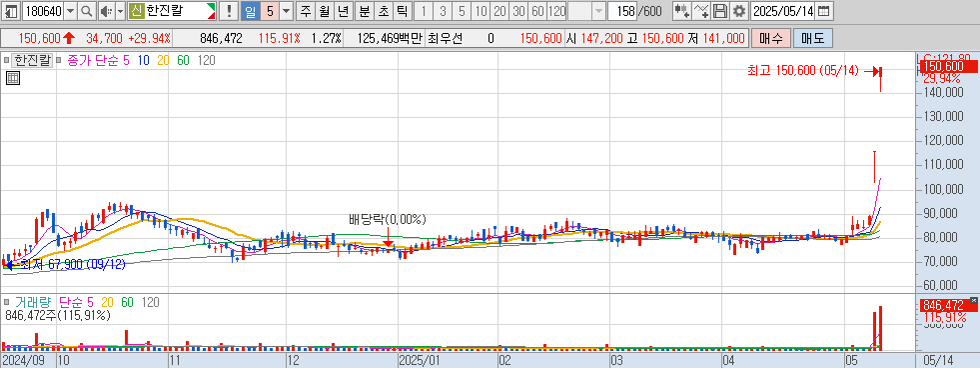980x368 pixels.
Task: Switch to 년 yearly chart
Action: (343, 11)
